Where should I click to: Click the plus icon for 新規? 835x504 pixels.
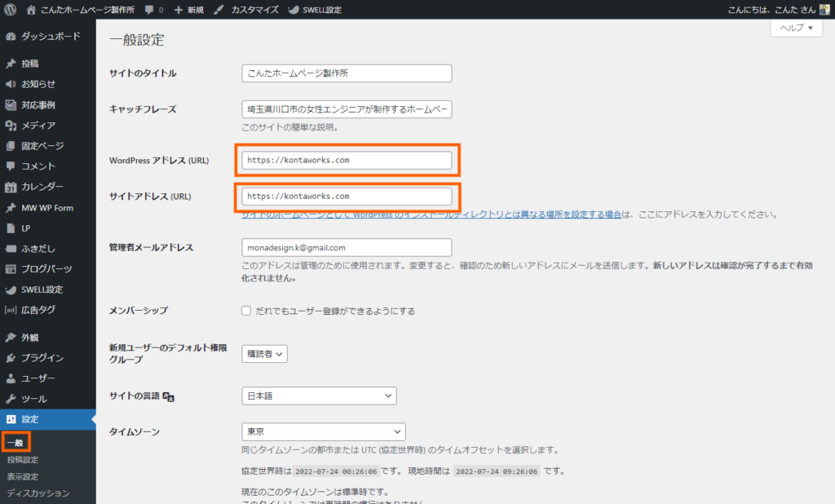[179, 10]
